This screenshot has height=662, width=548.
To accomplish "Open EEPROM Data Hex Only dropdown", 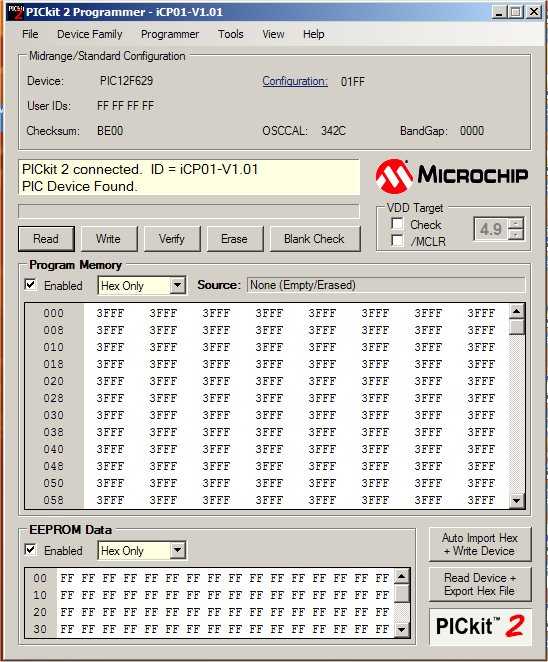I will coord(178,551).
